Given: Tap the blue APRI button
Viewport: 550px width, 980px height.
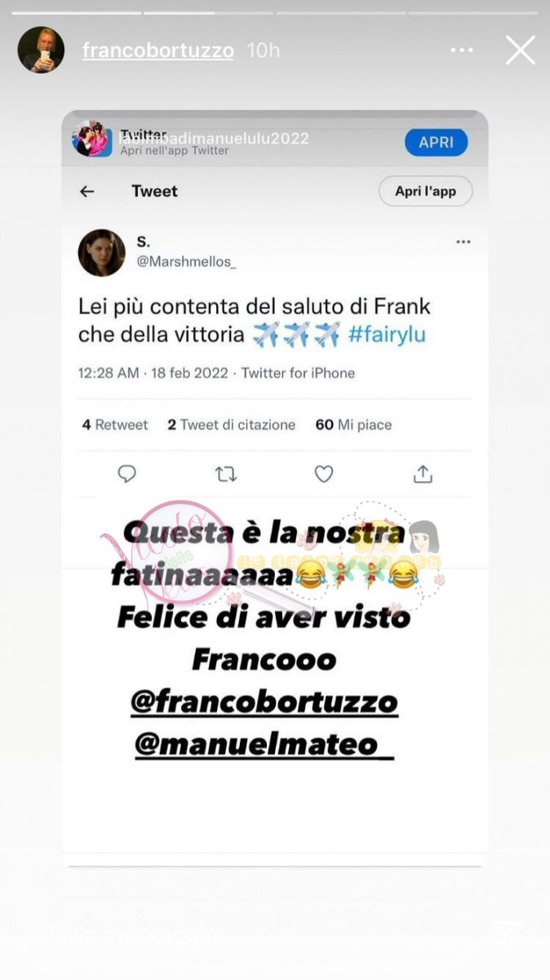Looking at the screenshot, I should [x=437, y=142].
